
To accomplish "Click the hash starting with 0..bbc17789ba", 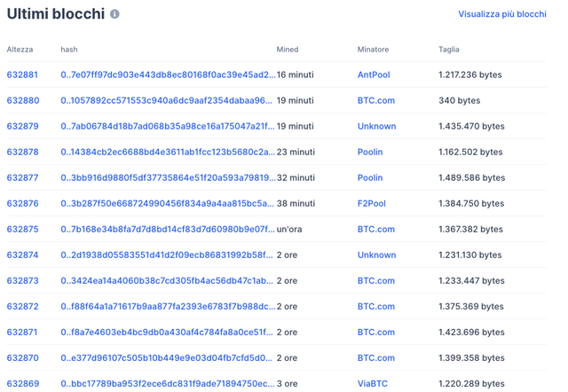I will (x=168, y=383).
